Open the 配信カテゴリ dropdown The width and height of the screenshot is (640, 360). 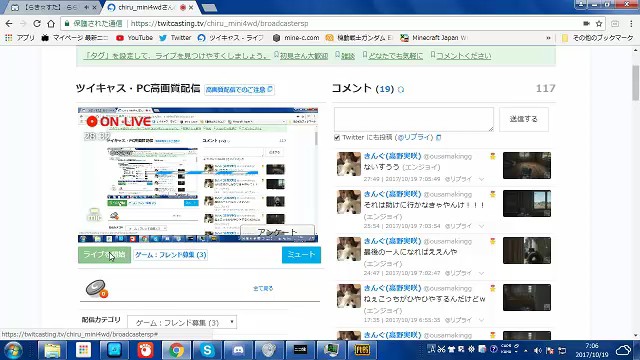point(182,322)
